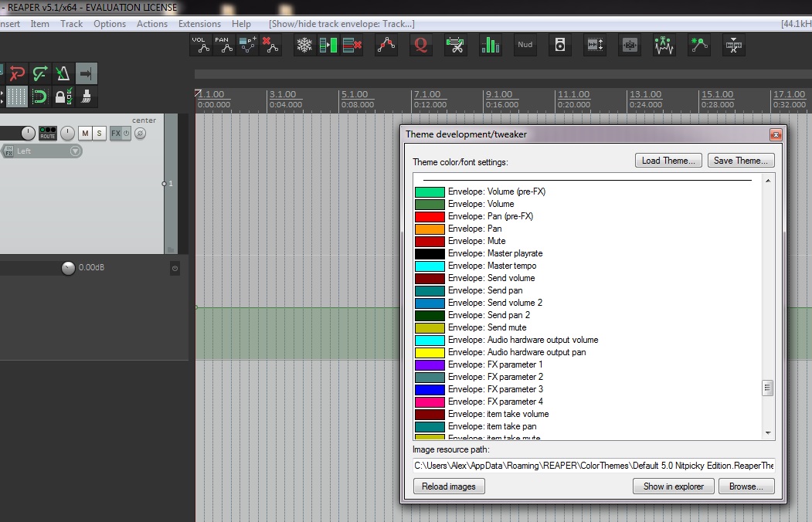Click the VOL envelope toolbar icon

tap(201, 46)
